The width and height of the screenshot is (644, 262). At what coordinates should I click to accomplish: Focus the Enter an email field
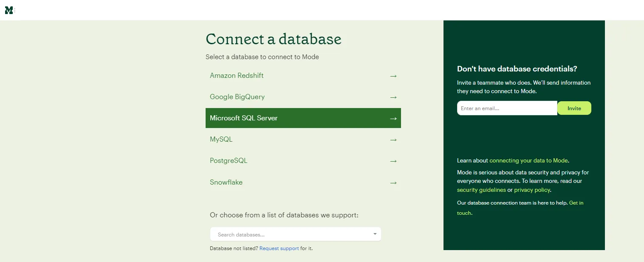coord(506,108)
